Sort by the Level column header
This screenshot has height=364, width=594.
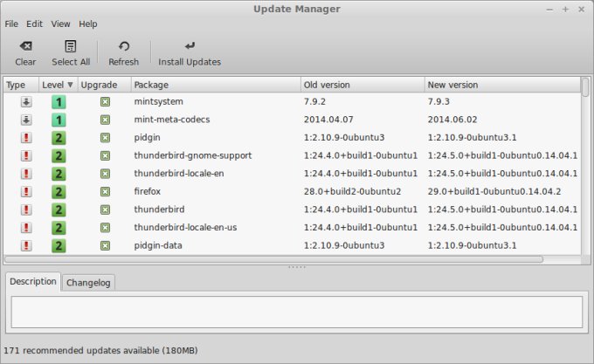[58, 85]
